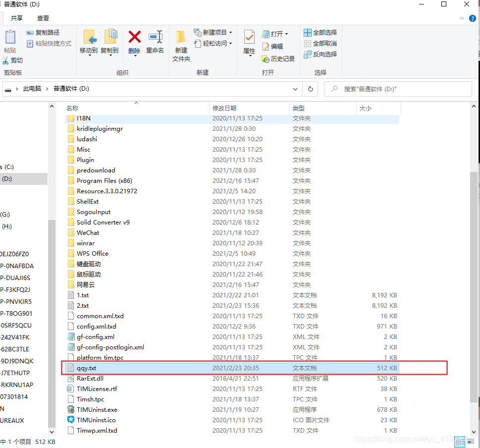Viewport: 480px width, 448px height.
Task: Open the address bar dropdown arrow
Action: [x=295, y=89]
